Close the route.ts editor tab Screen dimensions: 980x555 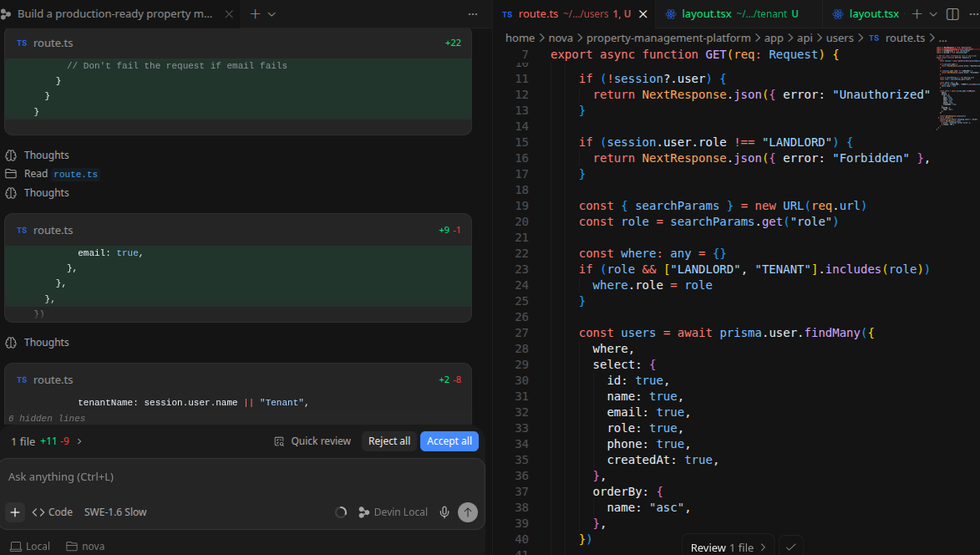(643, 13)
